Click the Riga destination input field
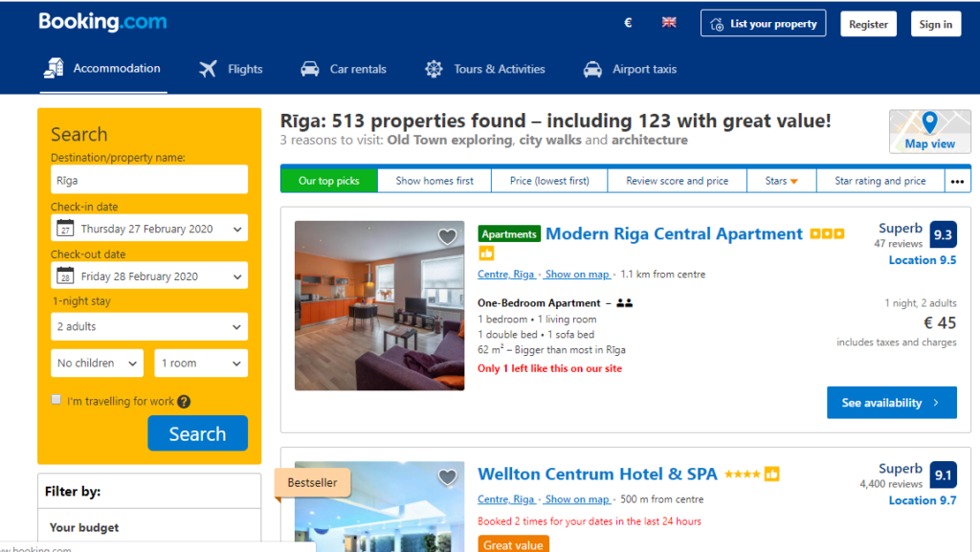This screenshot has width=980, height=552. point(149,180)
